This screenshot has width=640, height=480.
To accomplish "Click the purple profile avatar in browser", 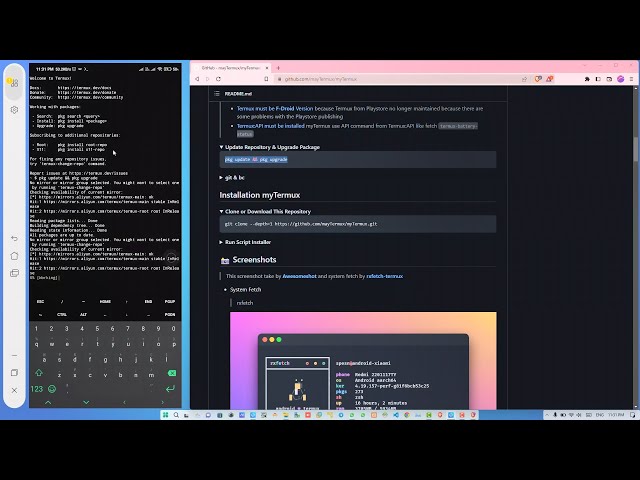I will (x=620, y=79).
